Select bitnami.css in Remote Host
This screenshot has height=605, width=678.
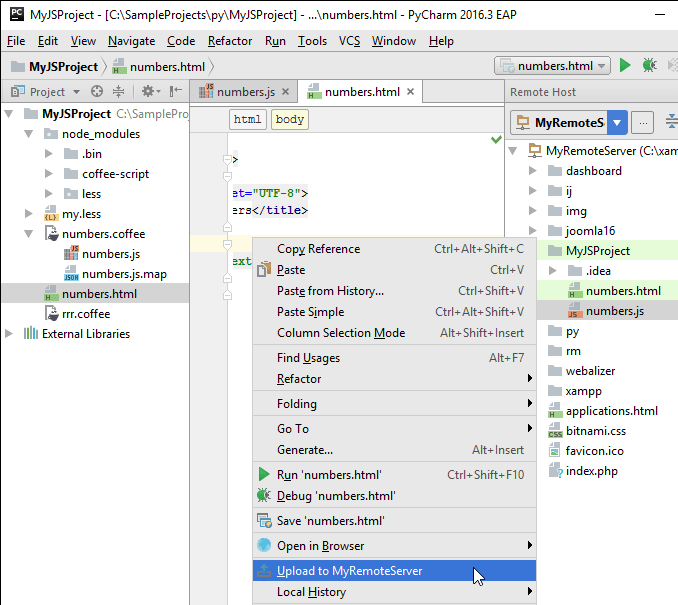click(587, 431)
